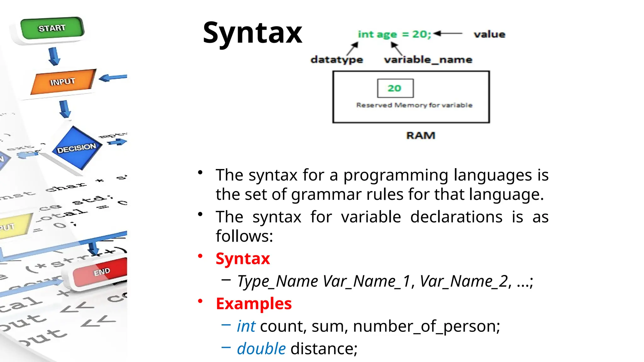Click the RAM label under the box

[x=421, y=135]
